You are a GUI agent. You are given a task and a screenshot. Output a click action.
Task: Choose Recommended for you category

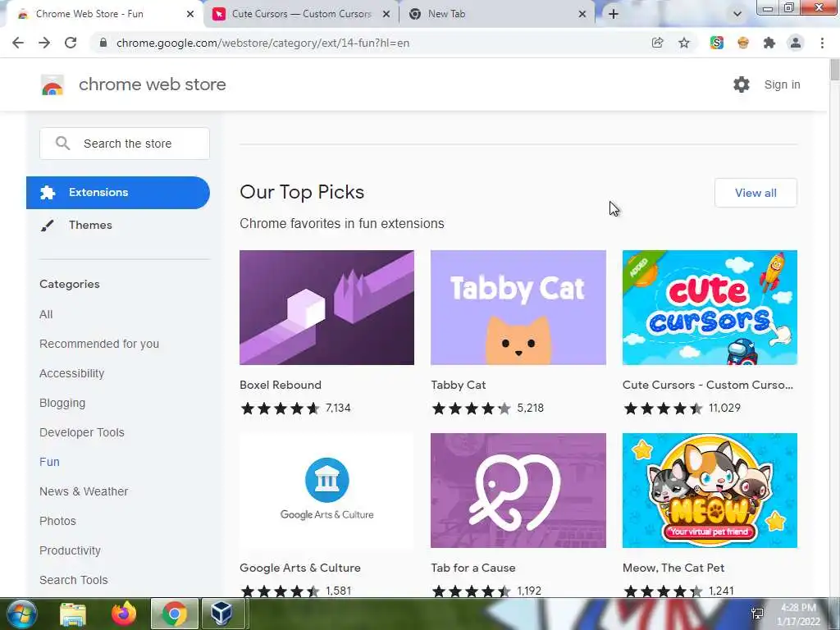(99, 344)
